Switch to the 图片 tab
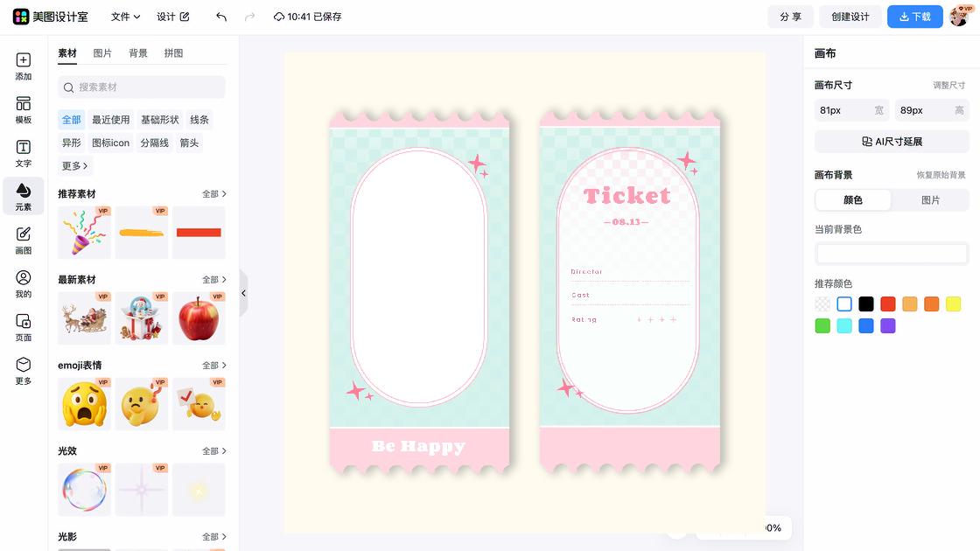 pos(102,53)
